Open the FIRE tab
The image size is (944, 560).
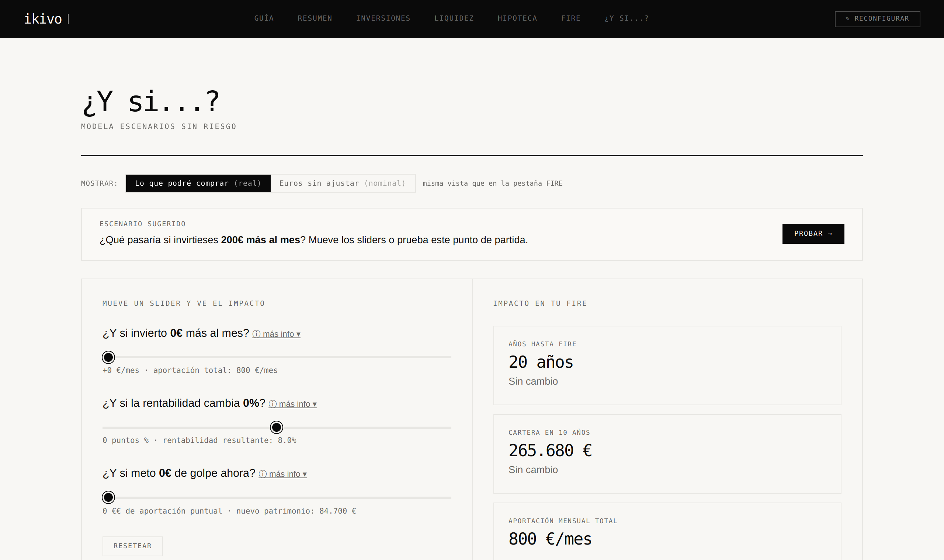[x=571, y=18]
